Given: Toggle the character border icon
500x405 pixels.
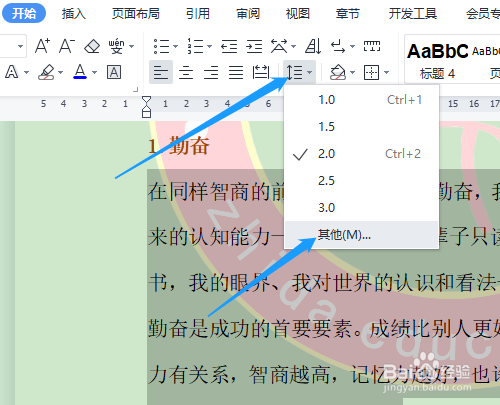Looking at the screenshot, I should click(x=114, y=72).
